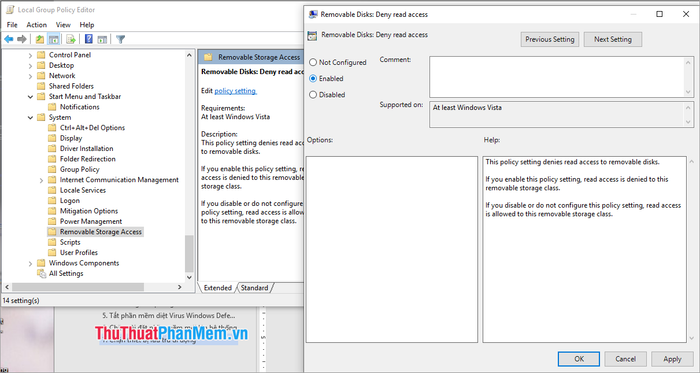Image resolution: width=700 pixels, height=373 pixels.
Task: Click the Previous Setting button
Action: pos(550,39)
